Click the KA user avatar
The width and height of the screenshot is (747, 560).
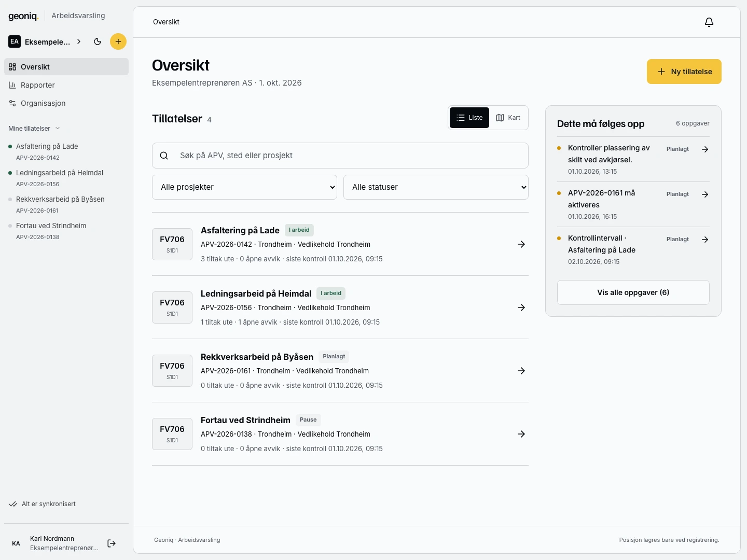16,543
